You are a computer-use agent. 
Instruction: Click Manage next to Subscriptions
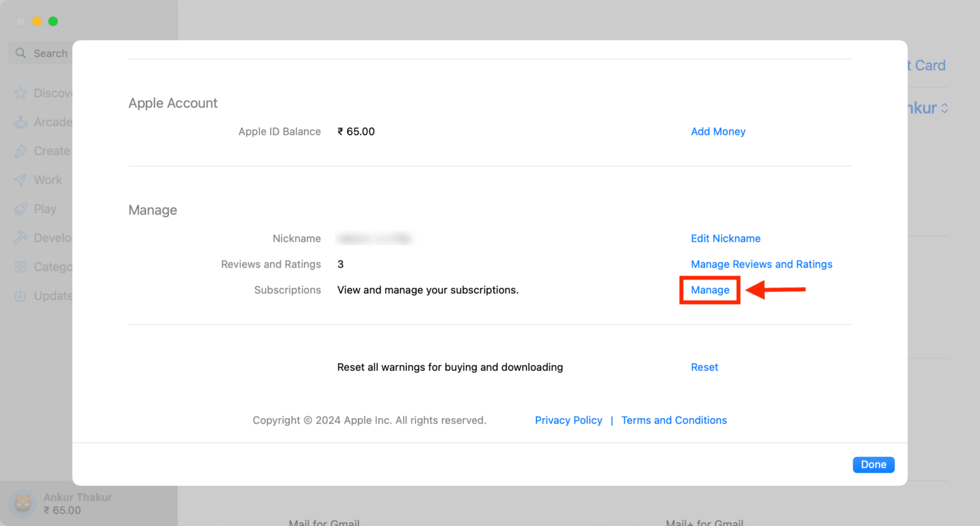710,290
